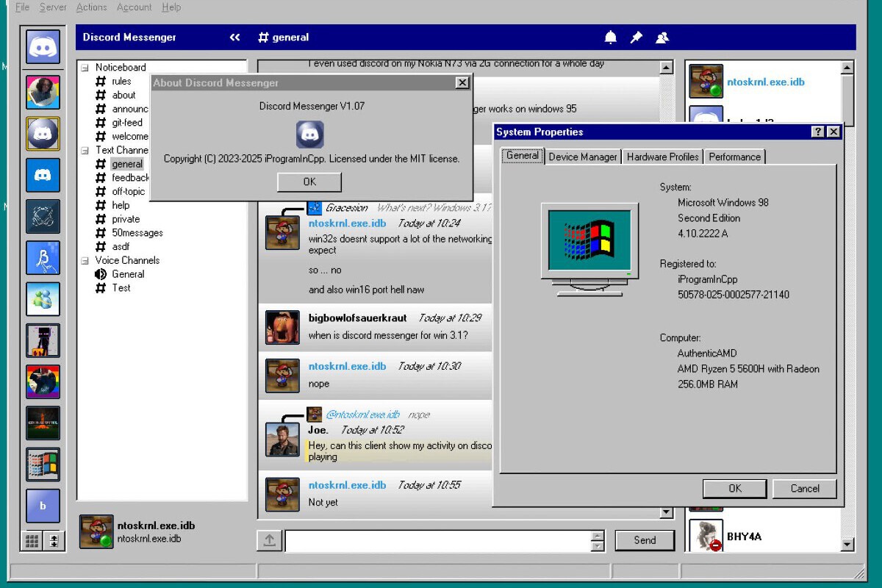The width and height of the screenshot is (882, 588).
Task: Select the blue Discord logo server icon
Action: 43,175
